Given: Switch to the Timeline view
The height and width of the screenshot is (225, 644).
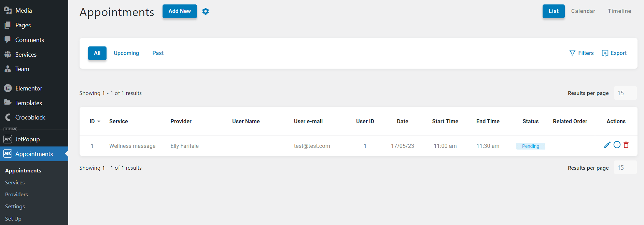Looking at the screenshot, I should click(619, 11).
